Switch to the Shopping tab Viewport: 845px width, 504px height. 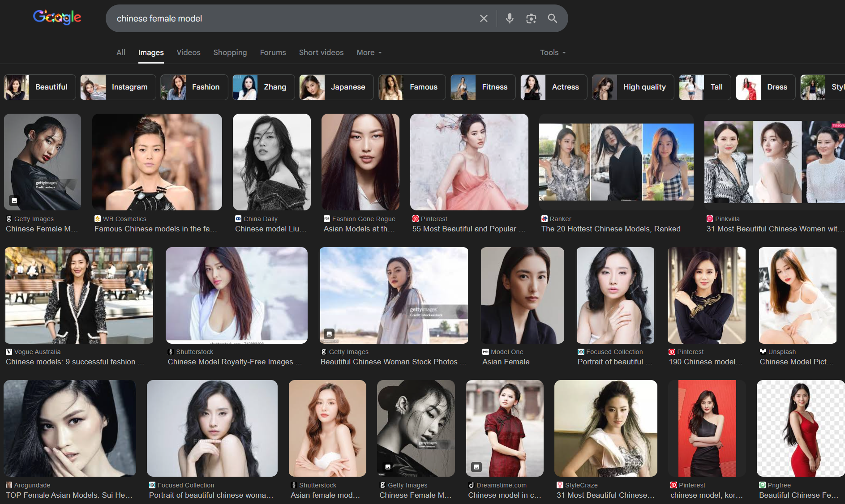click(x=230, y=52)
